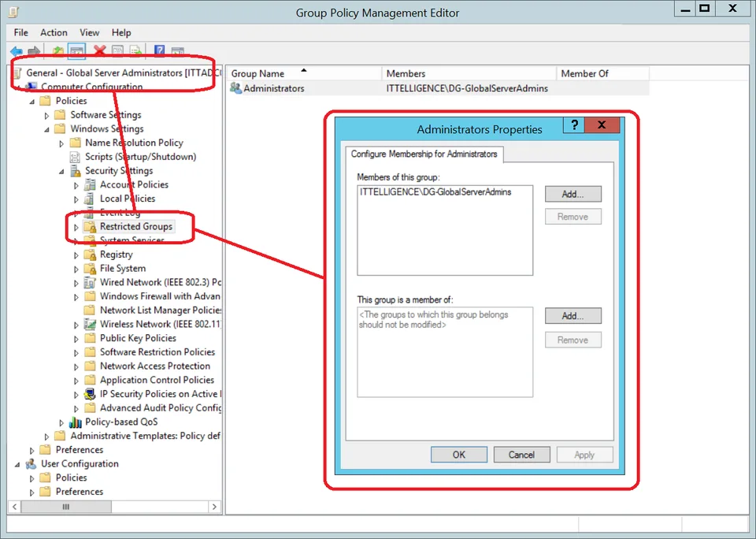Click the blue Back arrow in the toolbar
This screenshot has height=539, width=756.
[x=17, y=50]
